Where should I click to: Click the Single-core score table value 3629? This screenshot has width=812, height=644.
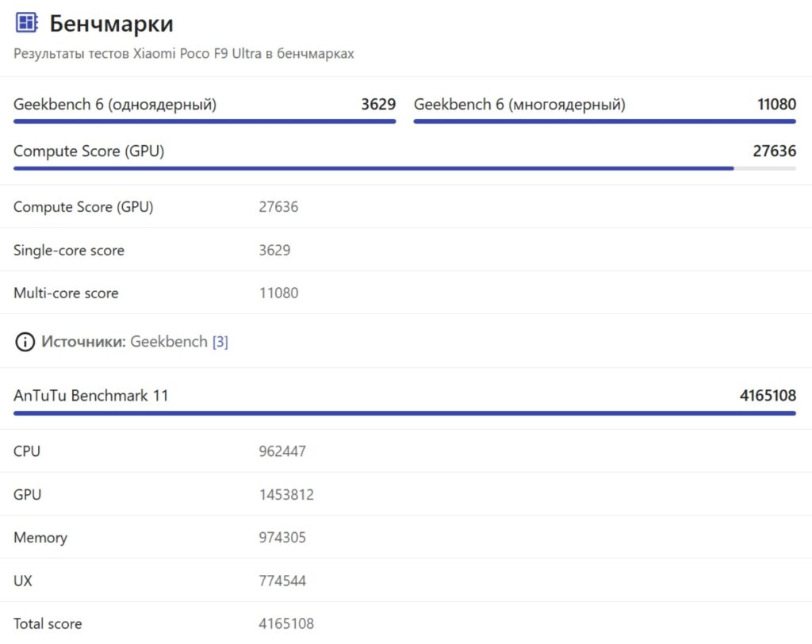[x=274, y=251]
